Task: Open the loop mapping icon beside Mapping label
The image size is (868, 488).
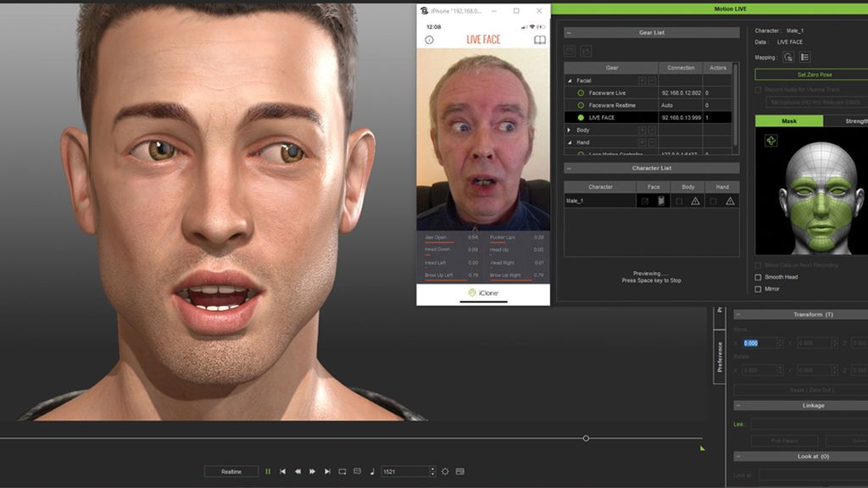Action: click(787, 58)
